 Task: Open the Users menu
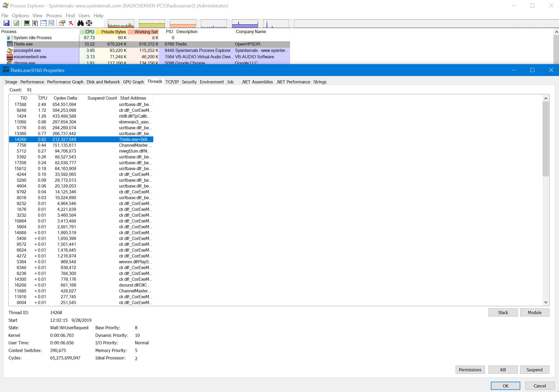point(84,16)
